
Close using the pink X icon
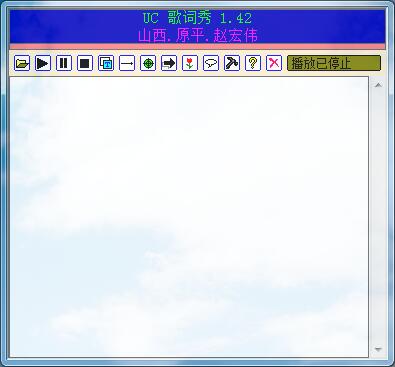coord(274,63)
